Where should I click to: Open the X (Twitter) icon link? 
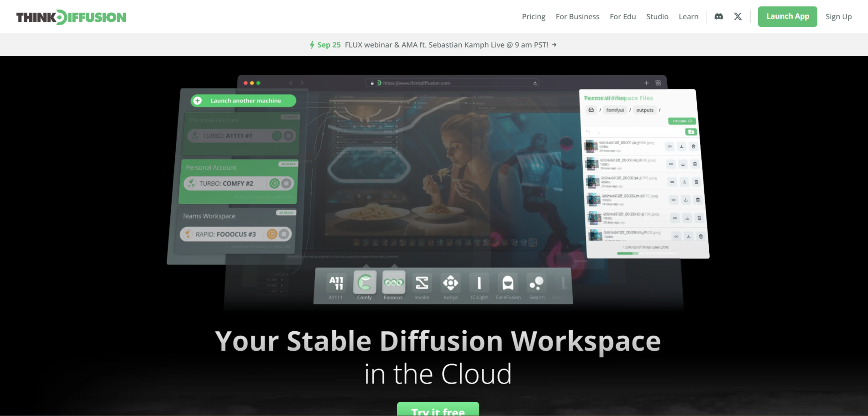coord(738,16)
